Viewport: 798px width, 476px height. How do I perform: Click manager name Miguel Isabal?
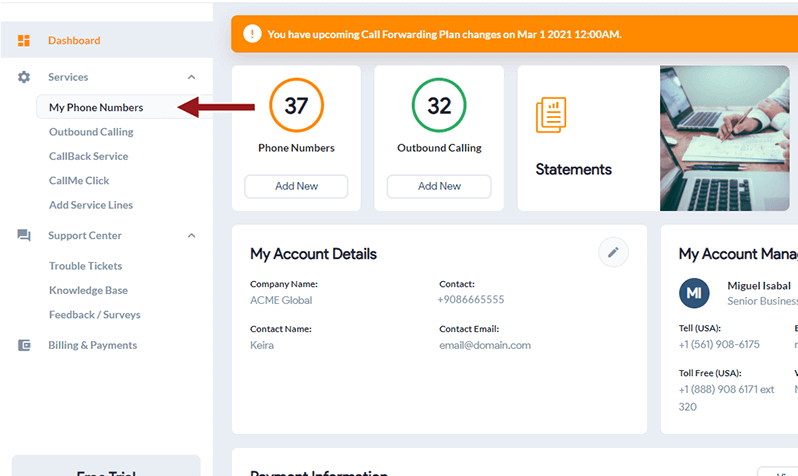click(759, 286)
